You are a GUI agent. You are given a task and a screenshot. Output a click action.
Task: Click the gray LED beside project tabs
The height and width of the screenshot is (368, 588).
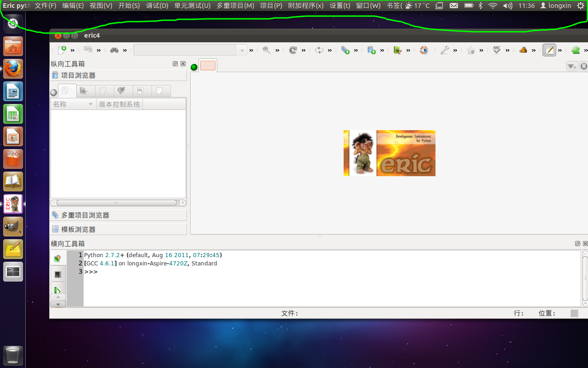point(54,92)
